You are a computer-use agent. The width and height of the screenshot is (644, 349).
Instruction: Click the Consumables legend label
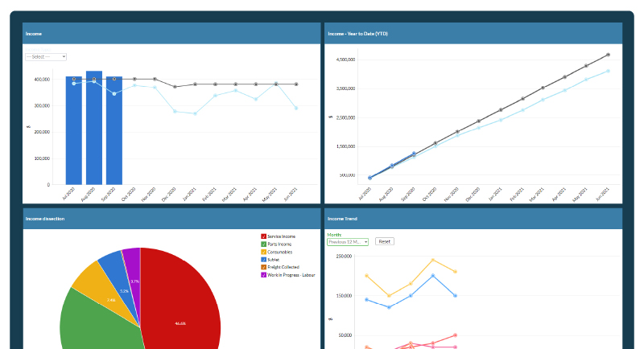click(x=279, y=253)
